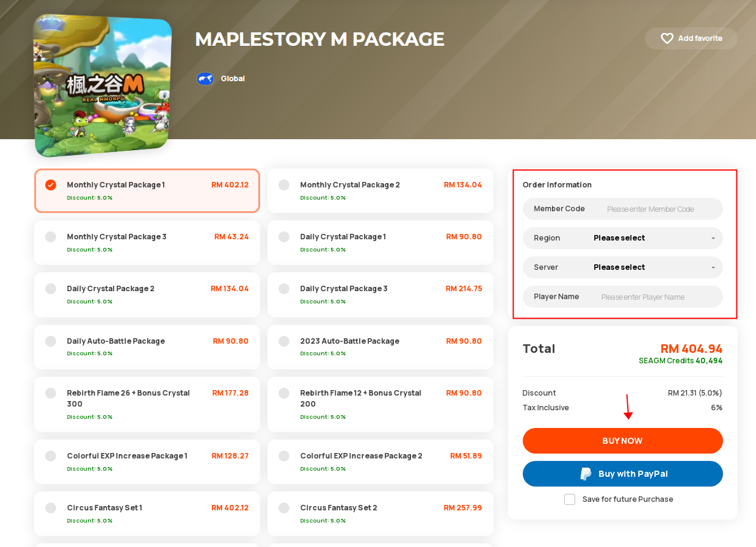Screen dimensions: 756x547
Task: Open the Region dropdown
Action: click(623, 238)
